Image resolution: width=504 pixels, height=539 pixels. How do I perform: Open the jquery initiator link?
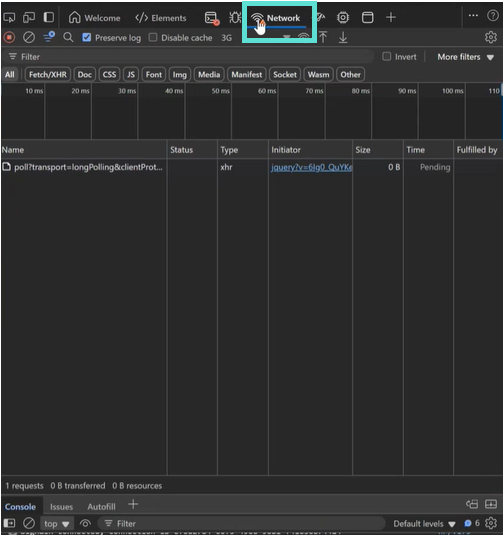(x=311, y=167)
